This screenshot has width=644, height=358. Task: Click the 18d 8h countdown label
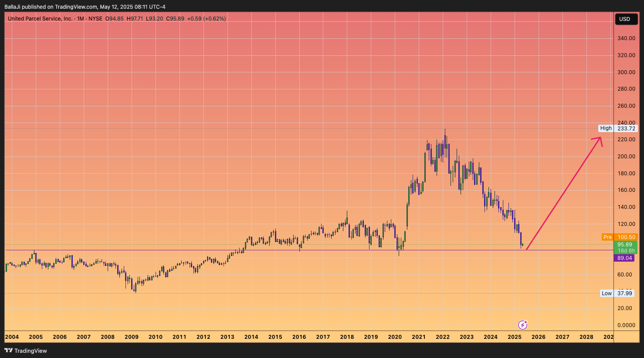click(x=626, y=251)
